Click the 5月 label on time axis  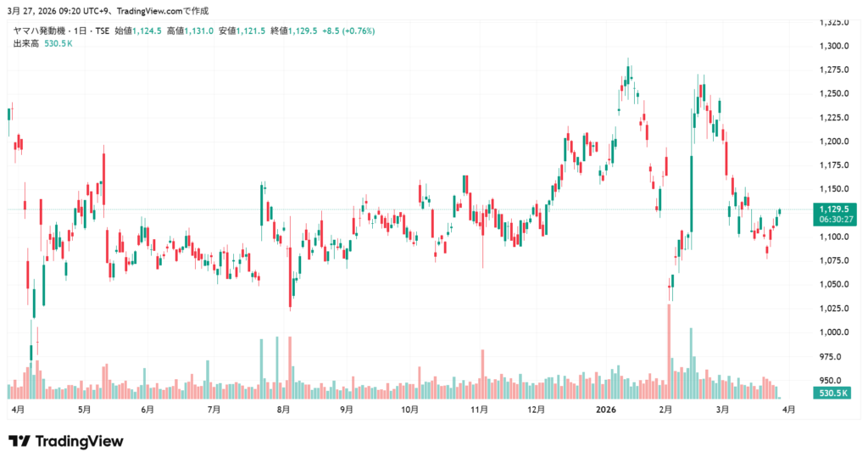(x=84, y=410)
